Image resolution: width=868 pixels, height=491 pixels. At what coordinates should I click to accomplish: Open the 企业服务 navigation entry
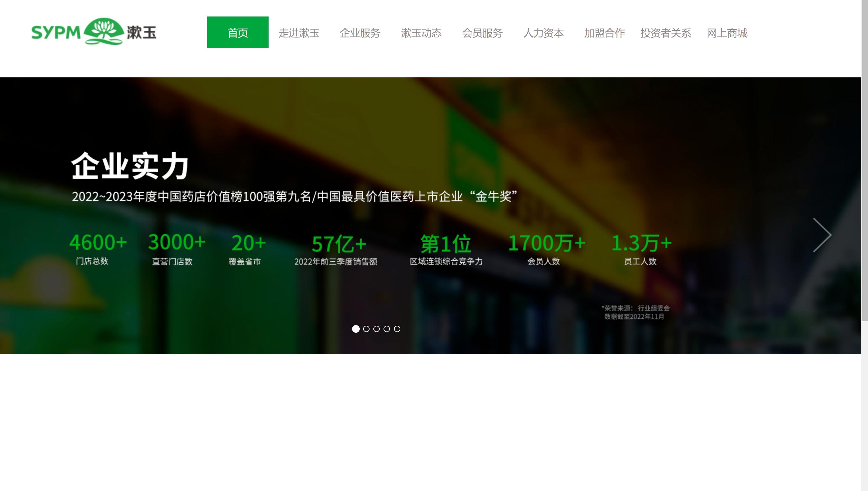[x=360, y=33]
